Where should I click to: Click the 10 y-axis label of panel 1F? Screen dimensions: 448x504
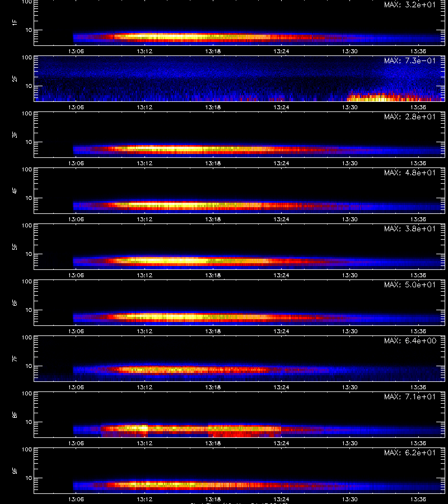29,30
